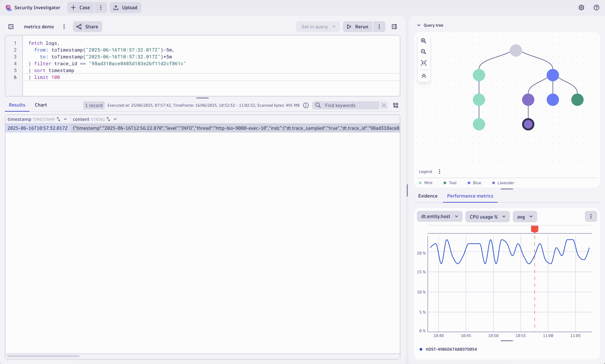
Task: Collapse query tree branches with double chevron
Action: [x=423, y=76]
